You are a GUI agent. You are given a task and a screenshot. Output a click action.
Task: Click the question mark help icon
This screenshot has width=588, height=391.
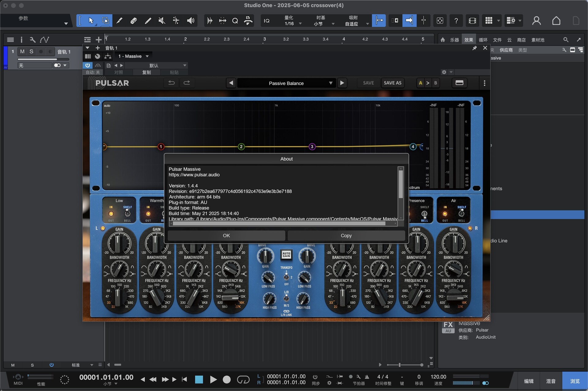tap(456, 20)
